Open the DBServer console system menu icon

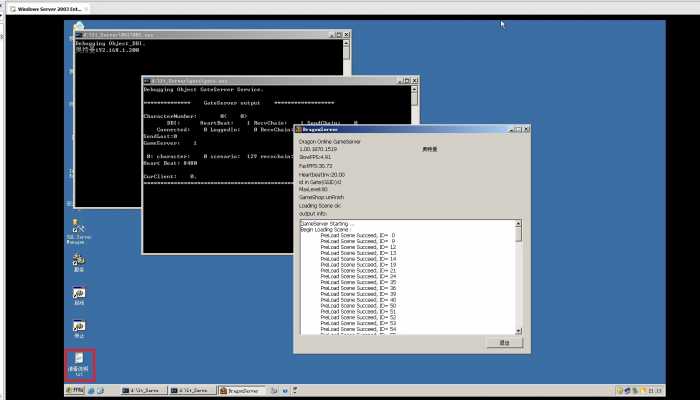pyautogui.click(x=79, y=36)
